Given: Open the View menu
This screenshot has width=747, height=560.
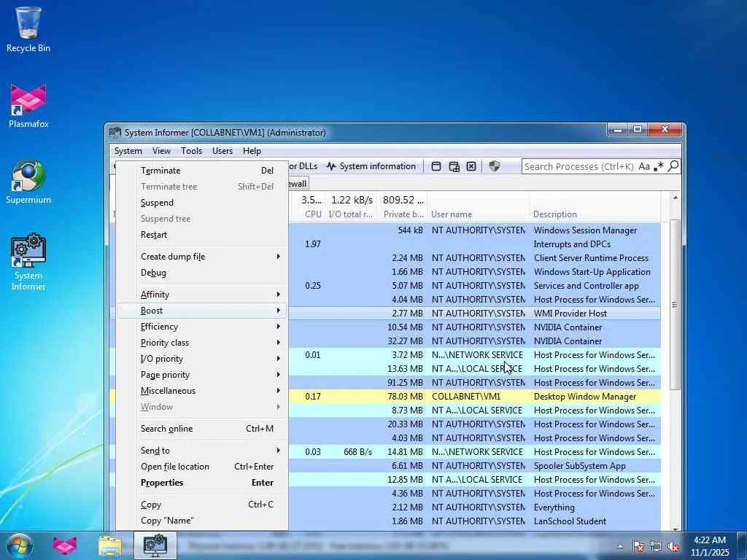Looking at the screenshot, I should pyautogui.click(x=161, y=151).
